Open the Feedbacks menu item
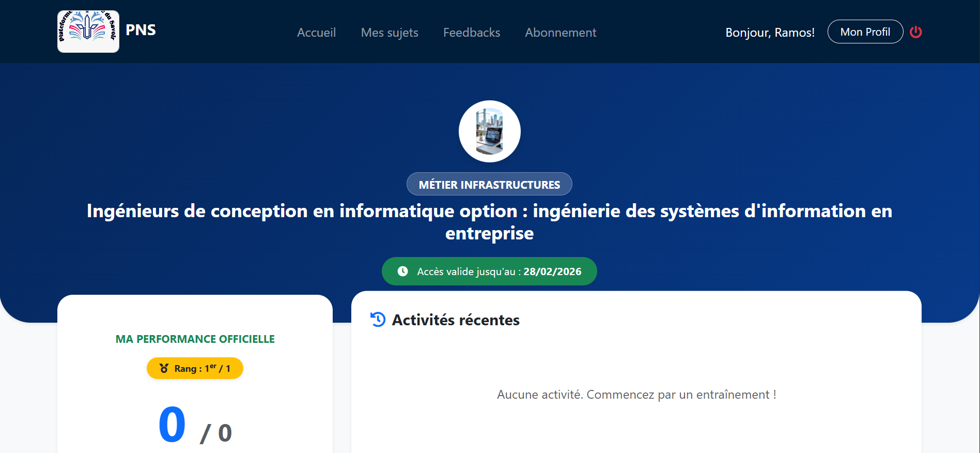The width and height of the screenshot is (980, 453). click(x=472, y=33)
